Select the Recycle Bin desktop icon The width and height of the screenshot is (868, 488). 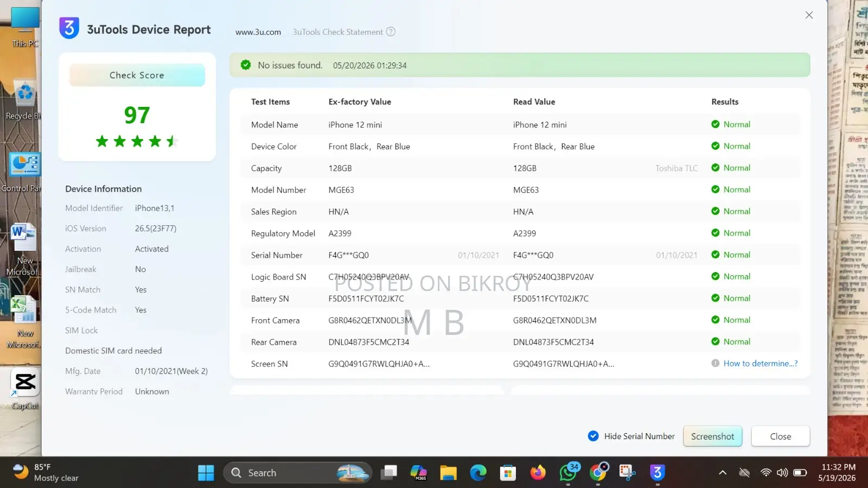click(x=23, y=100)
